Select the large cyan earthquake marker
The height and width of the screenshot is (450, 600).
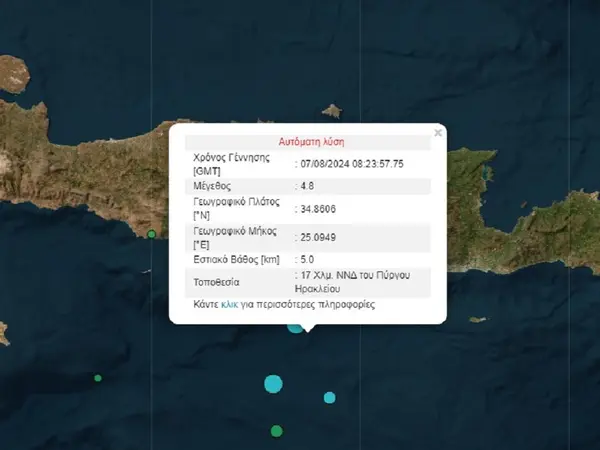pyautogui.click(x=273, y=383)
